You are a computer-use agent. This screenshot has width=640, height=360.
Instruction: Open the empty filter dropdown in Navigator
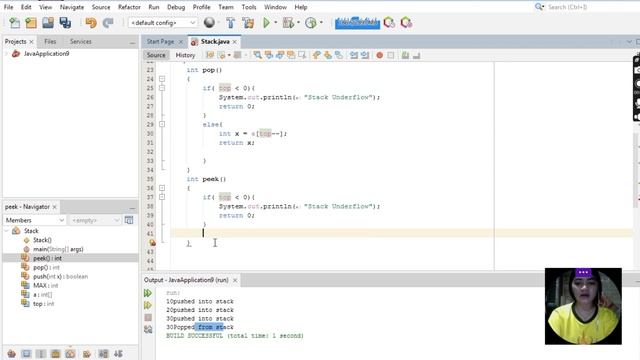coord(95,220)
